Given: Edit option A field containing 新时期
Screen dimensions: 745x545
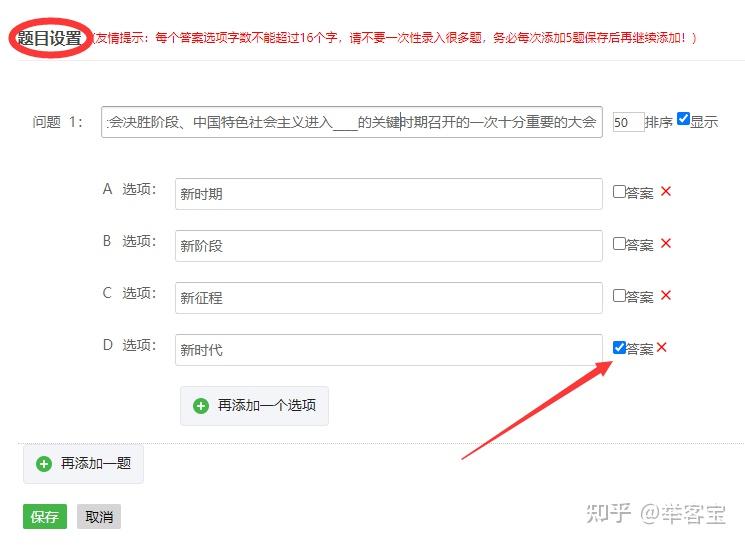Looking at the screenshot, I should (x=389, y=194).
